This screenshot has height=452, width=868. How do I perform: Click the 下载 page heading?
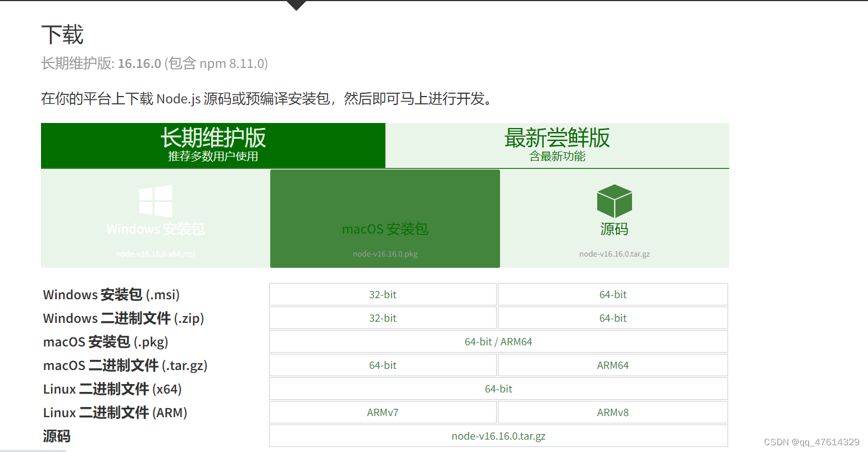coord(62,35)
